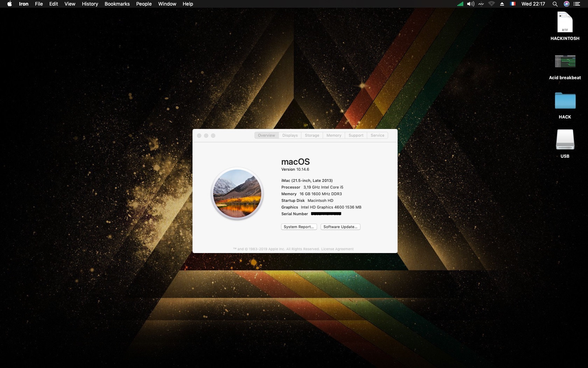The height and width of the screenshot is (368, 588).
Task: Click the activity waveform menu bar icon
Action: point(481,4)
